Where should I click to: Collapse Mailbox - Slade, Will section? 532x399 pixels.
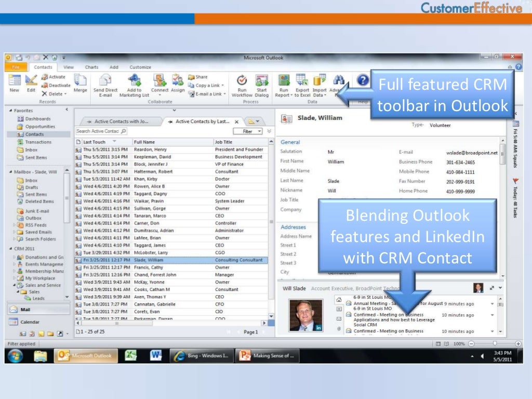coord(11,172)
